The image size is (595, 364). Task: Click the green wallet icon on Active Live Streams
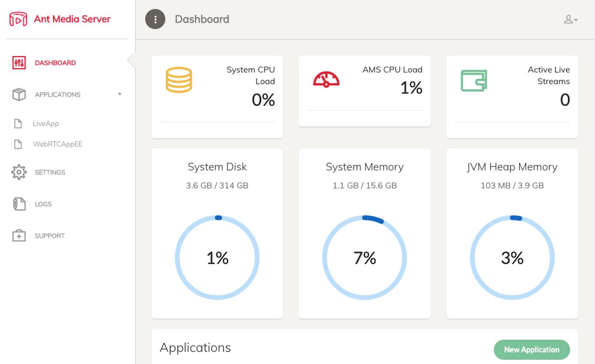[x=474, y=80]
